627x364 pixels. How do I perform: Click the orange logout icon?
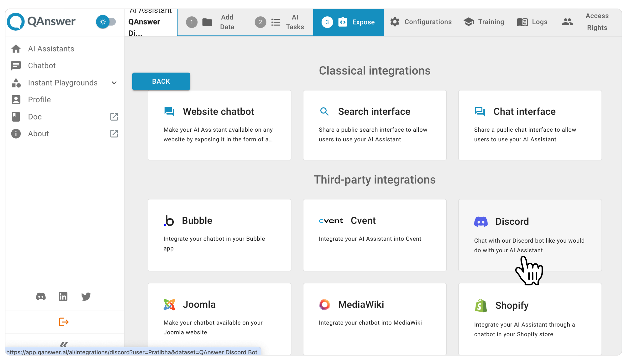point(64,322)
